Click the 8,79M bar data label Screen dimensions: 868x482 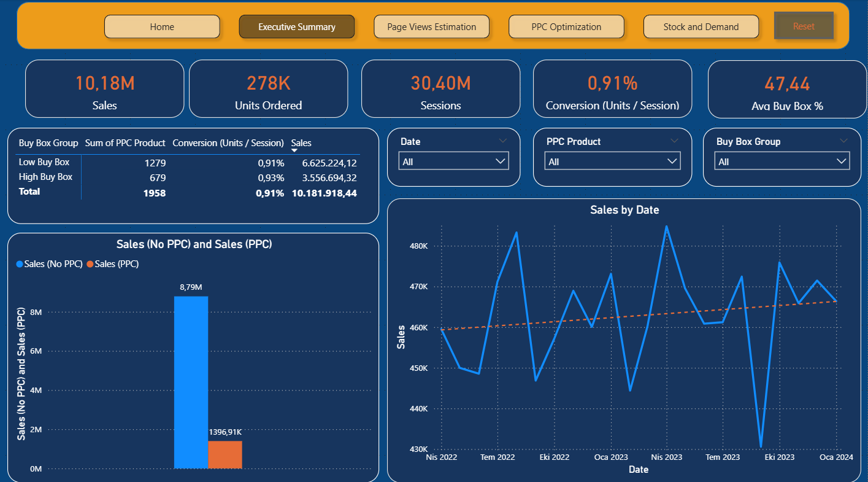[191, 287]
